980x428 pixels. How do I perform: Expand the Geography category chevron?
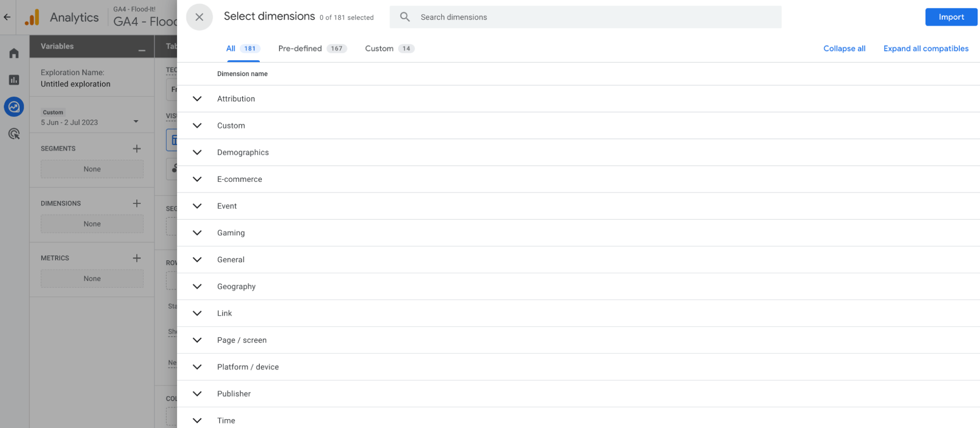click(197, 286)
